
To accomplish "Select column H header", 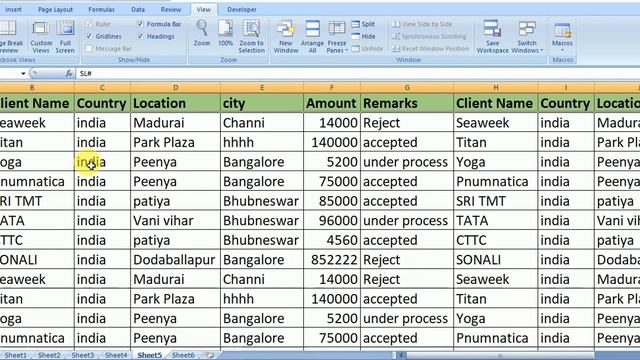I will pos(496,87).
